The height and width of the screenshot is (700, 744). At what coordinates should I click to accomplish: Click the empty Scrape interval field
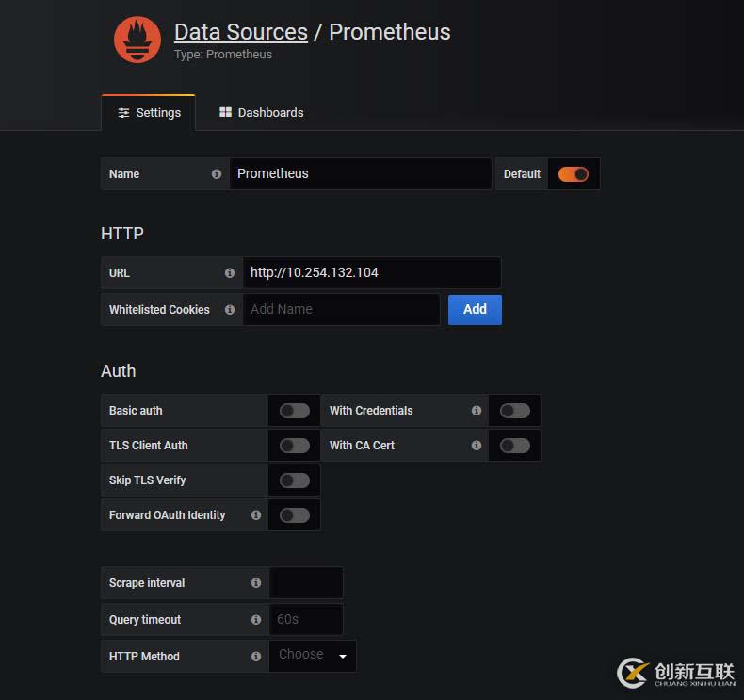click(x=306, y=583)
